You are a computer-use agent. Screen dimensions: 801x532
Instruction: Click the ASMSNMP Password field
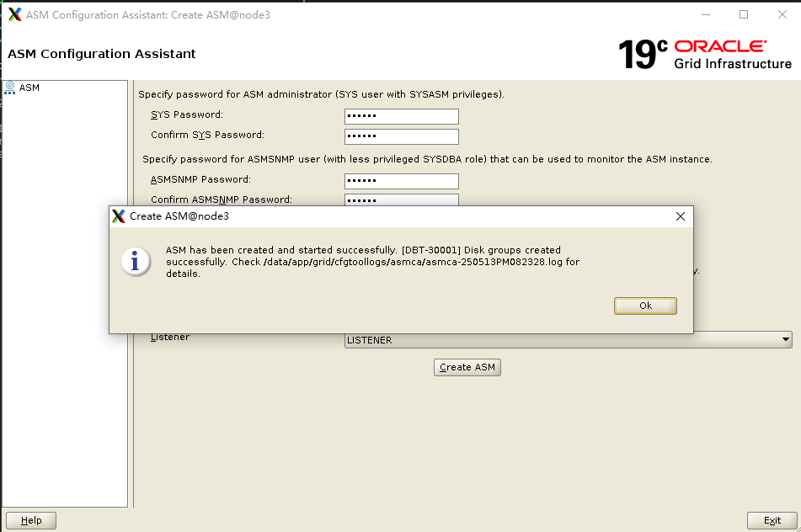[x=402, y=181]
